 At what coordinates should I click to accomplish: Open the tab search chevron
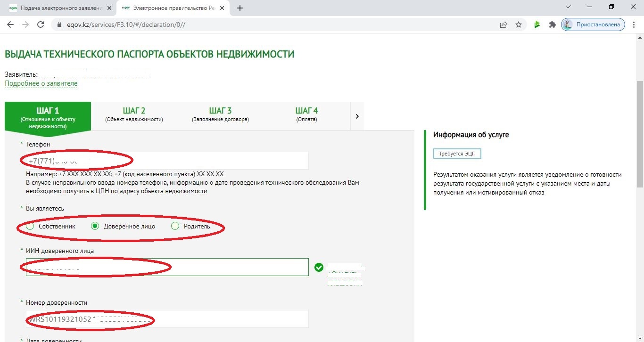(x=568, y=7)
